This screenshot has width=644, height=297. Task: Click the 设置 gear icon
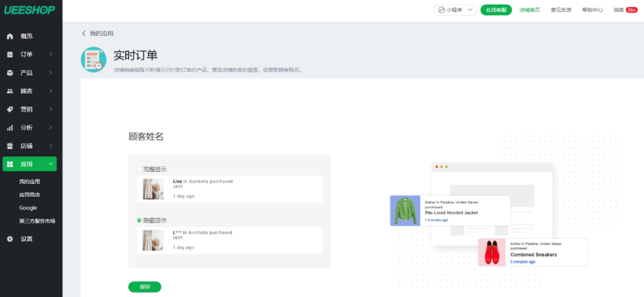click(10, 239)
